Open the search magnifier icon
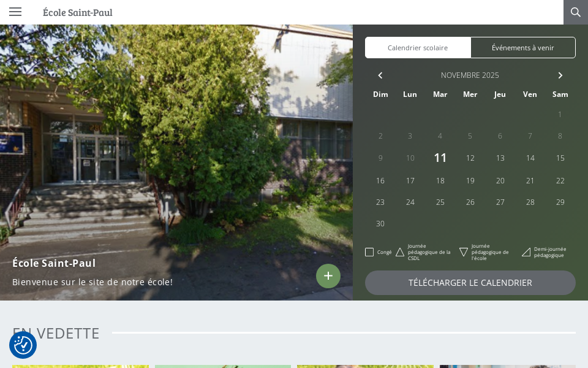Image resolution: width=588 pixels, height=368 pixels. (x=576, y=12)
